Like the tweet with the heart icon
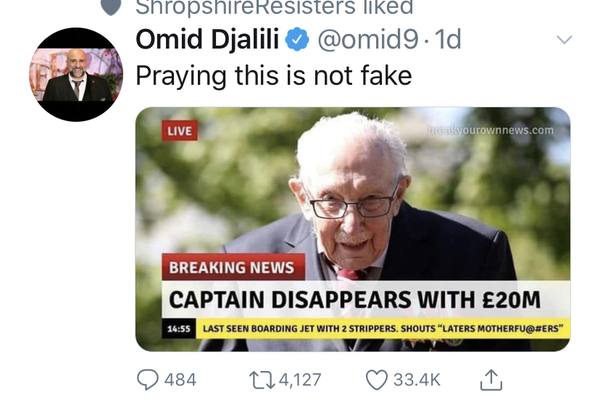This screenshot has height=403, width=600. (377, 380)
